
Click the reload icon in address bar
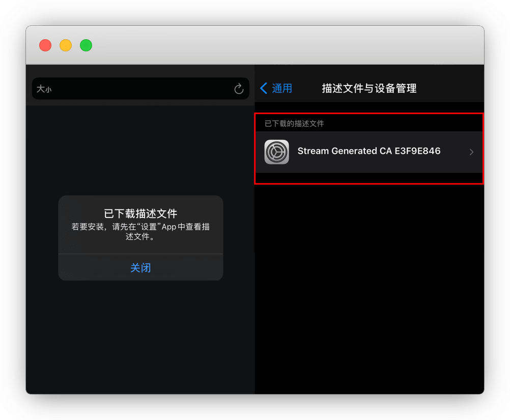(239, 89)
